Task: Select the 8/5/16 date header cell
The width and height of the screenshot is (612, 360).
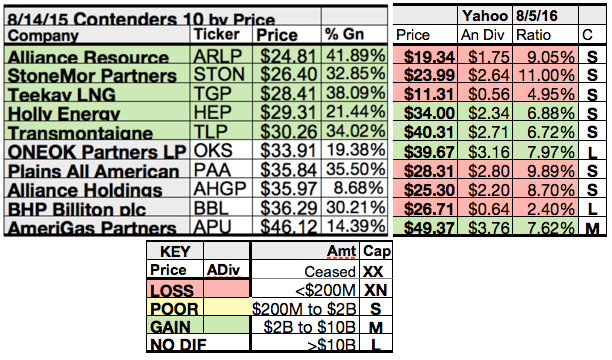Action: click(x=546, y=15)
